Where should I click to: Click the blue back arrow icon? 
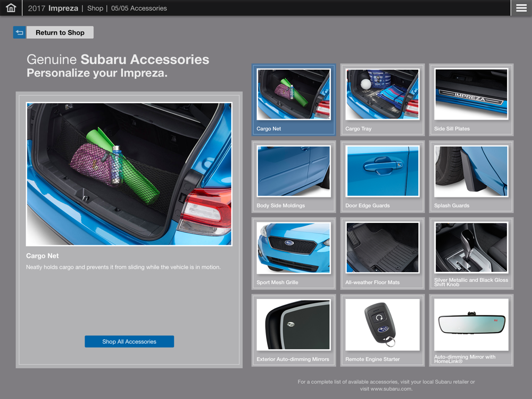pos(20,32)
